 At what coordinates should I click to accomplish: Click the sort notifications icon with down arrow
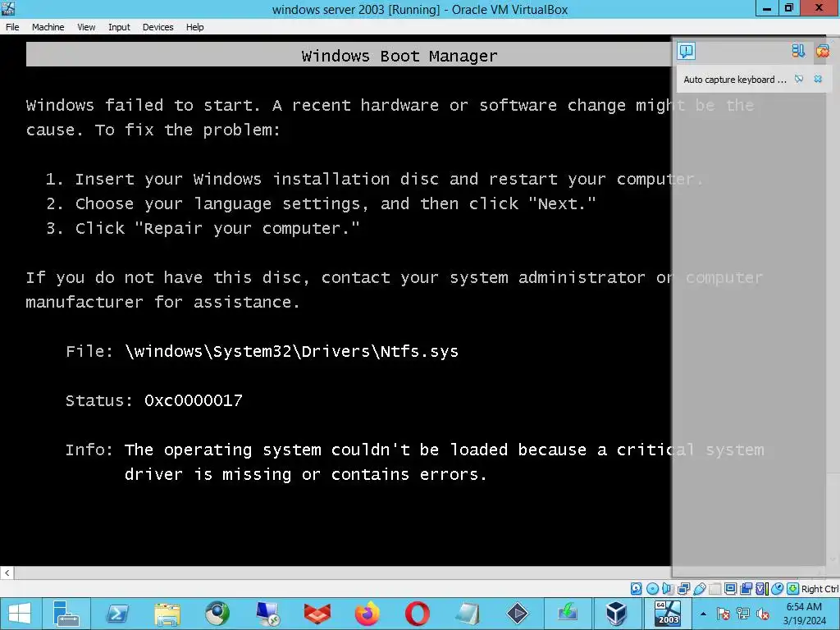pyautogui.click(x=798, y=51)
